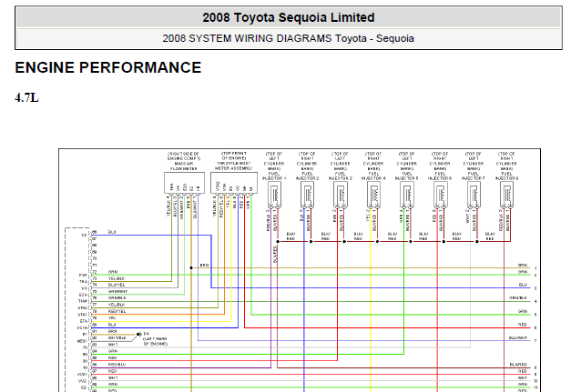Click the Fuel Injector 1 coil symbol
This screenshot has height=392, width=581.
point(275,195)
